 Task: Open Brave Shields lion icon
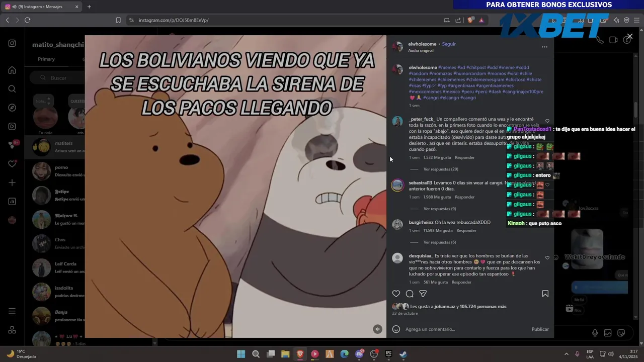(470, 20)
